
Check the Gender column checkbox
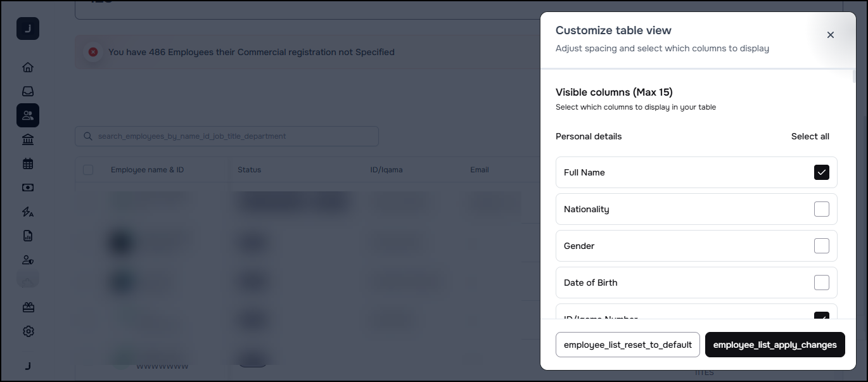pos(821,246)
